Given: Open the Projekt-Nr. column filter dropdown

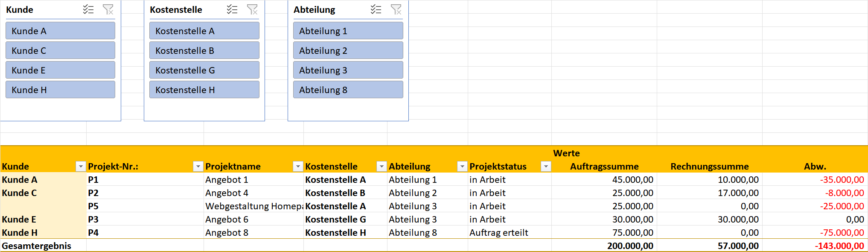Looking at the screenshot, I should pos(198,167).
